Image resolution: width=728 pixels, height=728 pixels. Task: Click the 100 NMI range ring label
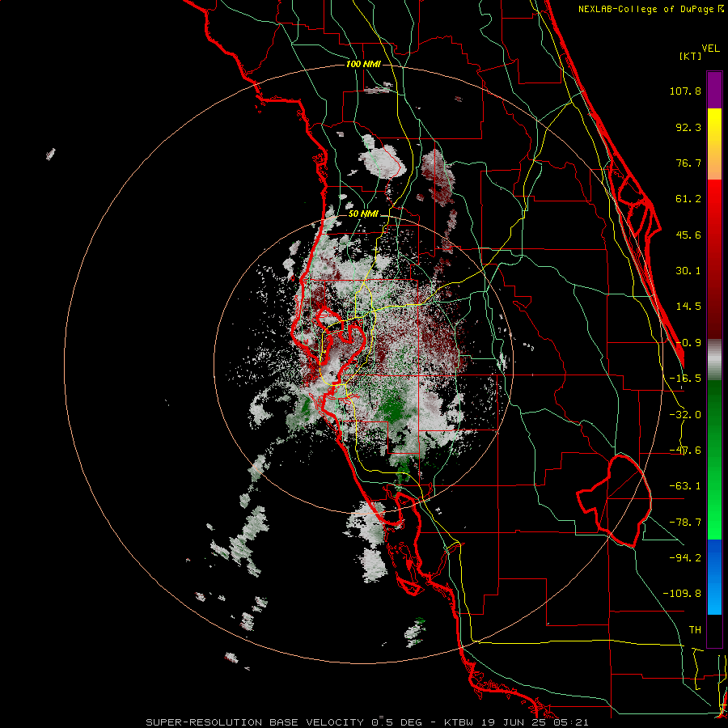[x=363, y=64]
